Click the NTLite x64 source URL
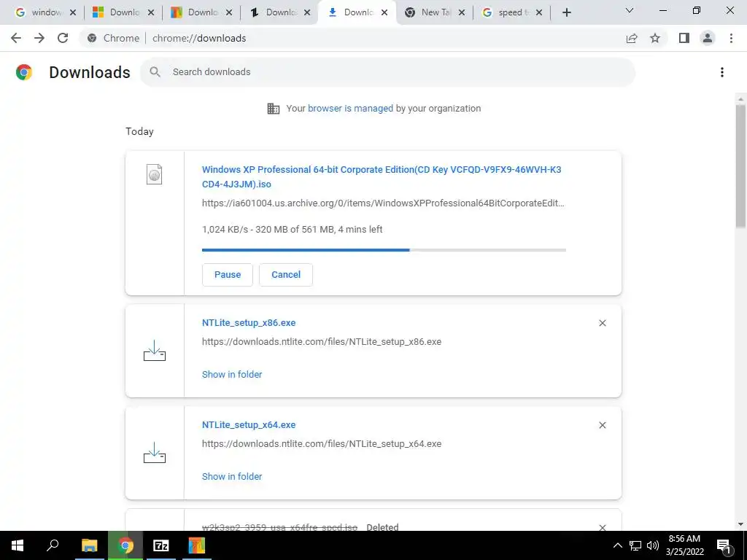Screen dimensions: 747x560 (322, 444)
